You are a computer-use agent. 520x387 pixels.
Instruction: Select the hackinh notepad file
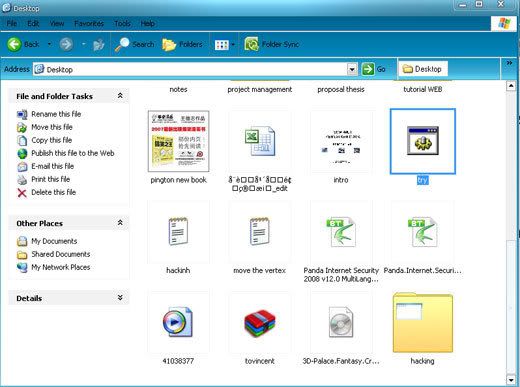pos(178,232)
